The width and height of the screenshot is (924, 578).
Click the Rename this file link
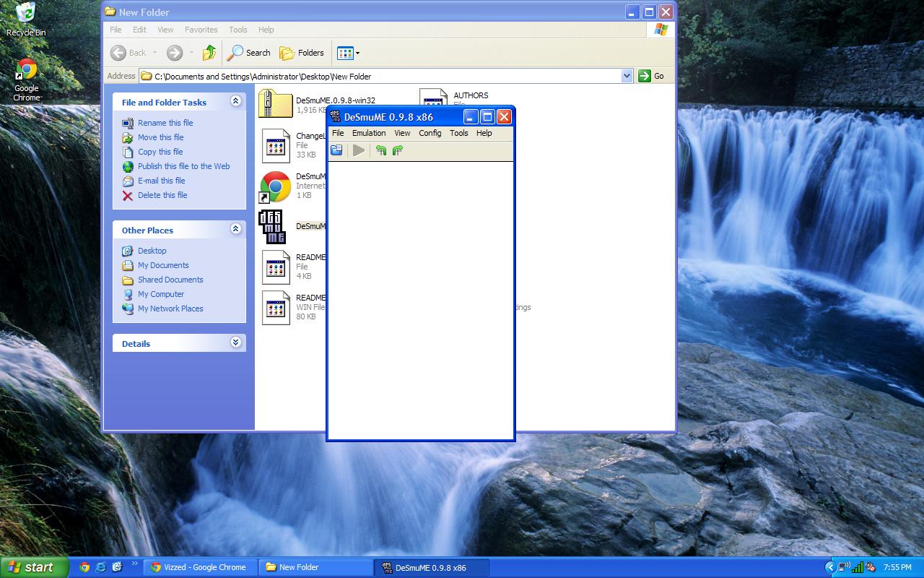tap(165, 123)
